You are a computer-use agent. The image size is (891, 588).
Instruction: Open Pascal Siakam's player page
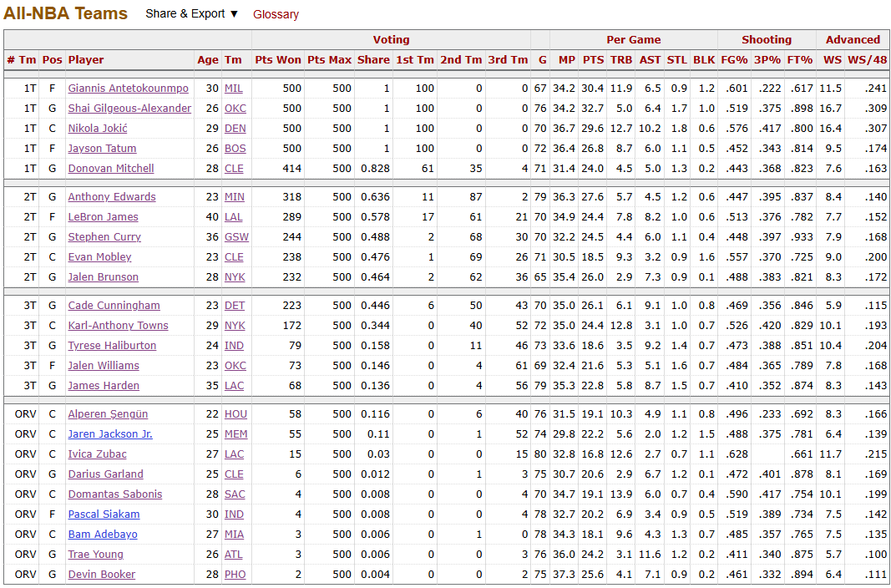104,514
